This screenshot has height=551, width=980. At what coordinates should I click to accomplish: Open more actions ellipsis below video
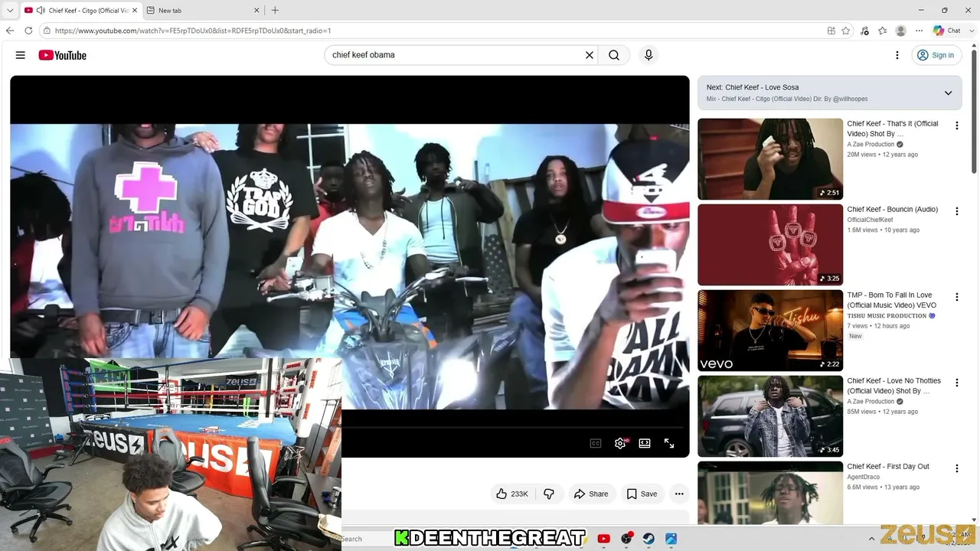click(x=679, y=494)
